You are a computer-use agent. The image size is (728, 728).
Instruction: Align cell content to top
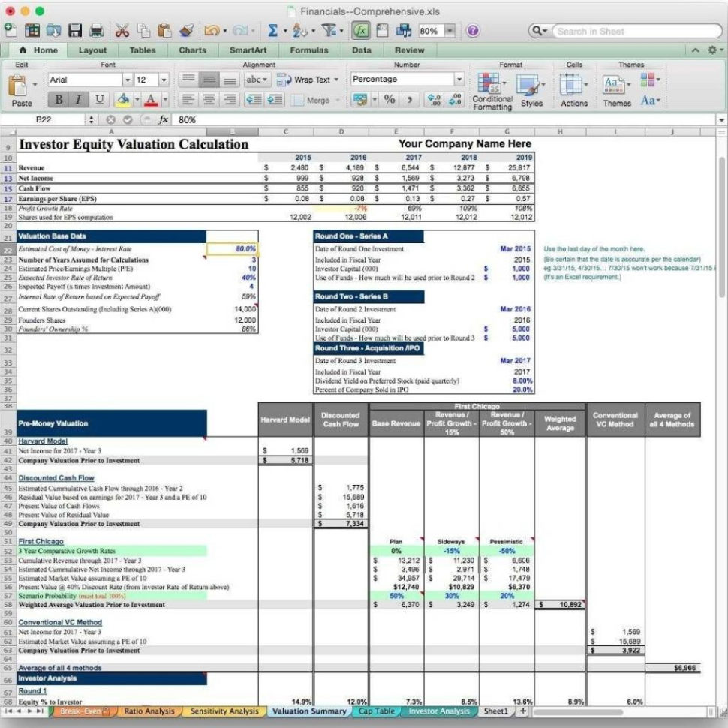point(188,80)
